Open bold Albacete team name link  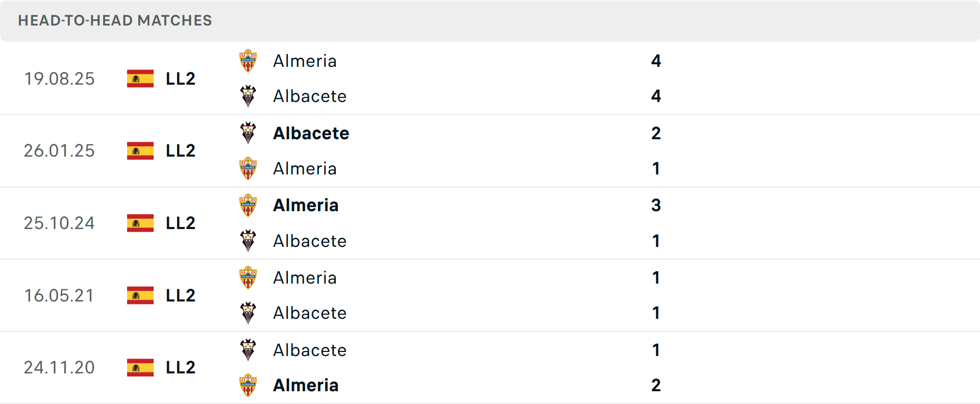tap(311, 133)
